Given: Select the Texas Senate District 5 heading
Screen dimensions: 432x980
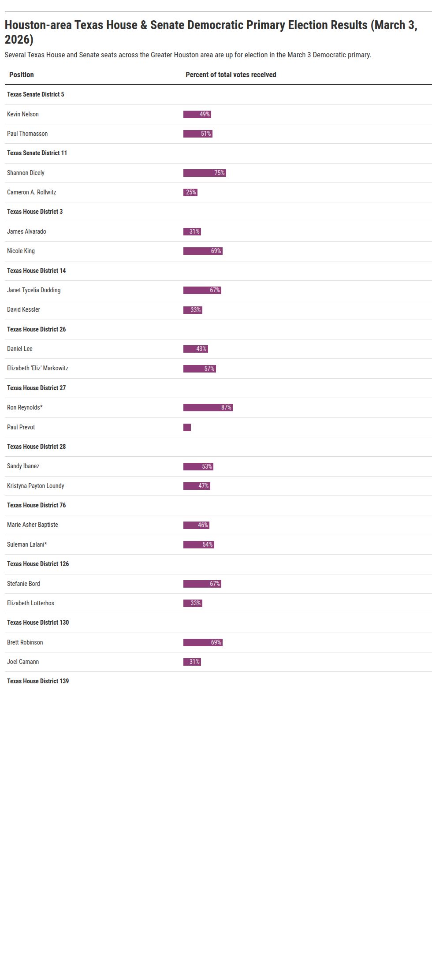Looking at the screenshot, I should tap(35, 94).
